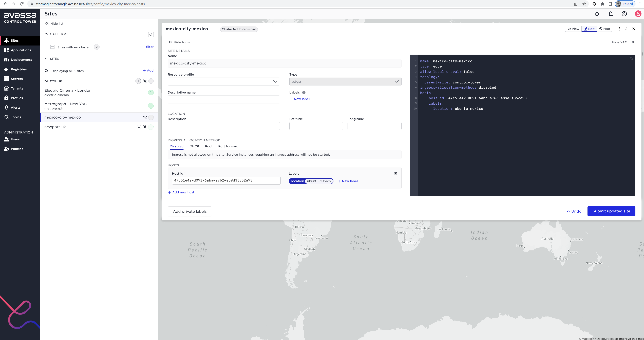Viewport: 644px width, 340px height.
Task: Reload the mexico-city-mexico site panel
Action: click(x=626, y=29)
